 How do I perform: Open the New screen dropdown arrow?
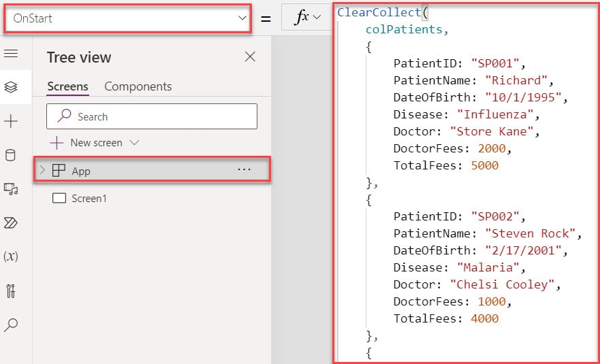point(134,143)
